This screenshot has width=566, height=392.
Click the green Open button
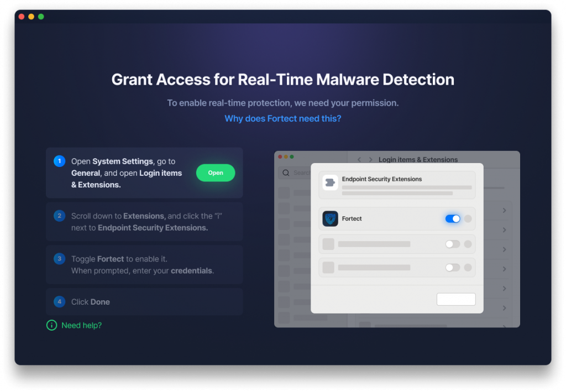[x=216, y=173]
